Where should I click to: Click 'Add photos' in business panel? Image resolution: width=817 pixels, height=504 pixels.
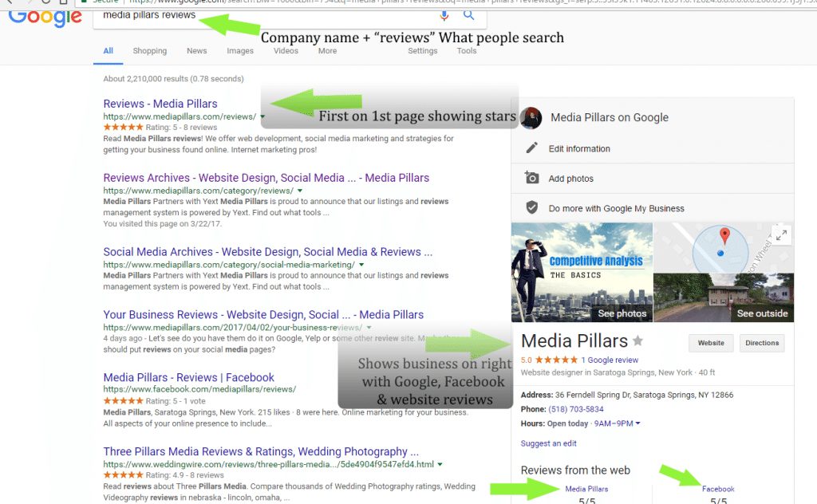[570, 179]
